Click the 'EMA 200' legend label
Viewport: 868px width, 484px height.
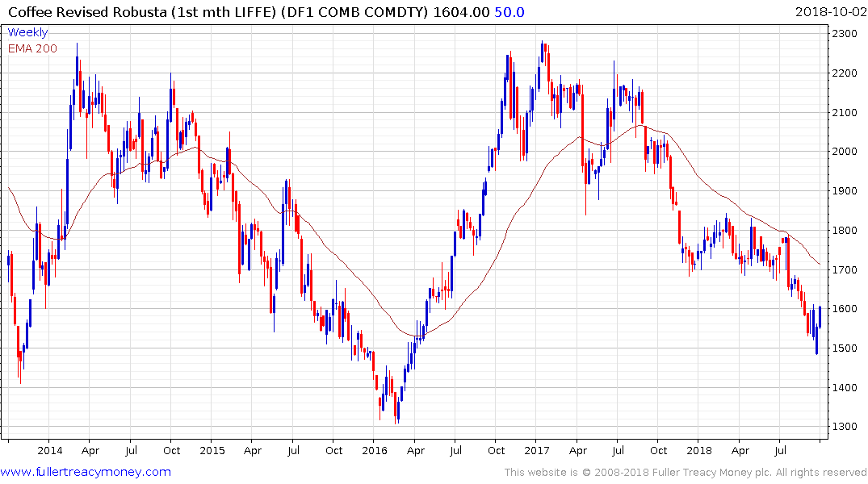pos(32,48)
